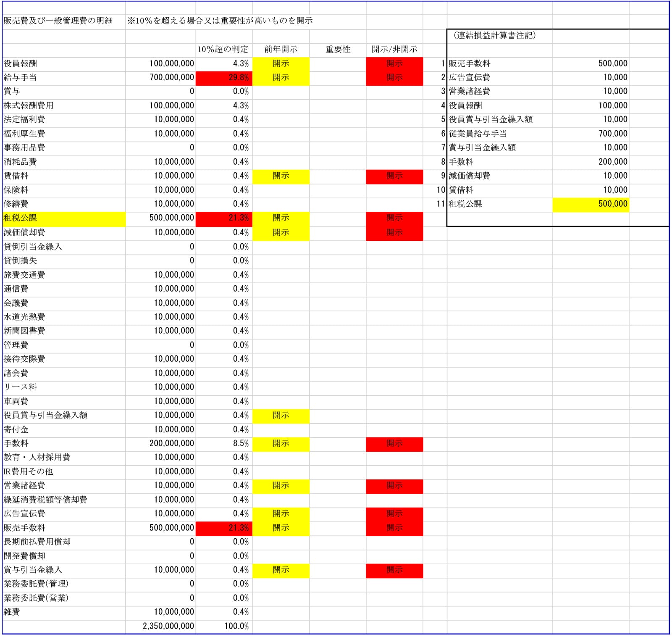Click the 700,000,000 amount for 給与手当
This screenshot has height=637, width=672.
[x=172, y=78]
